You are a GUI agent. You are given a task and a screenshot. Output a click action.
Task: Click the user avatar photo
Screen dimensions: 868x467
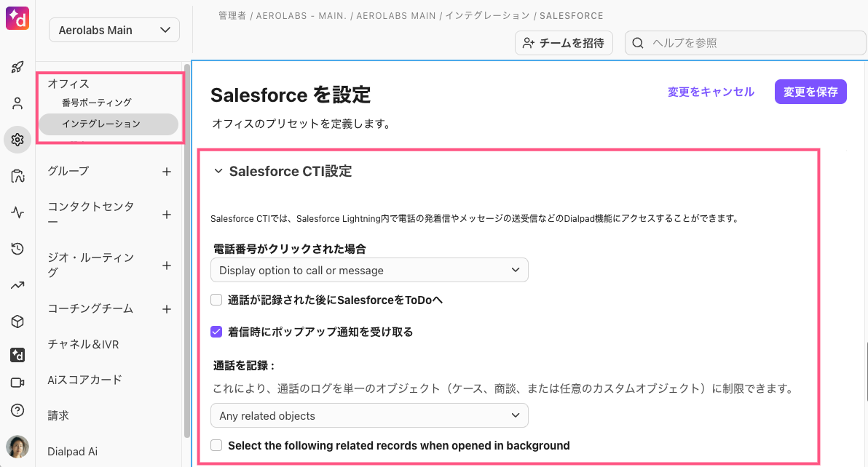17,447
